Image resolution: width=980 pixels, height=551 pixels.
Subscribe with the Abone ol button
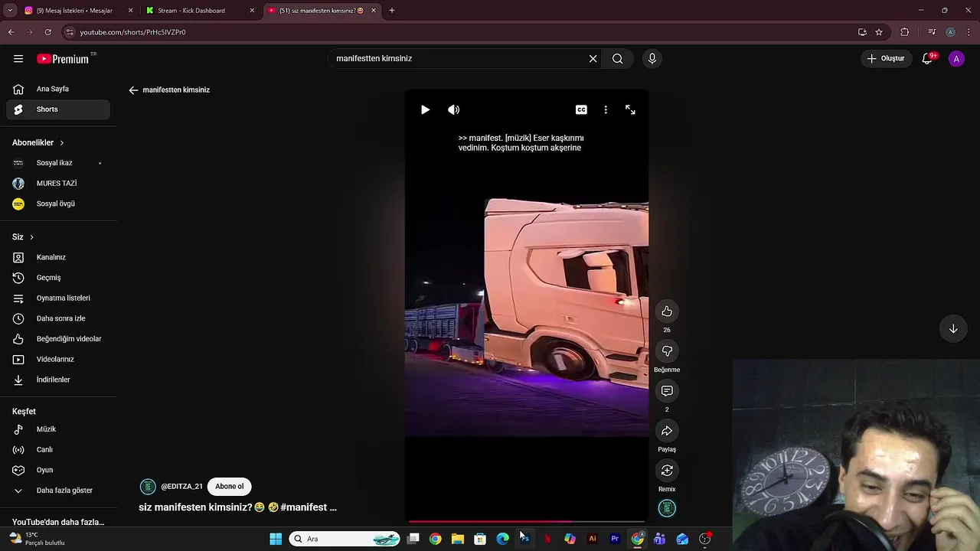[x=229, y=486]
